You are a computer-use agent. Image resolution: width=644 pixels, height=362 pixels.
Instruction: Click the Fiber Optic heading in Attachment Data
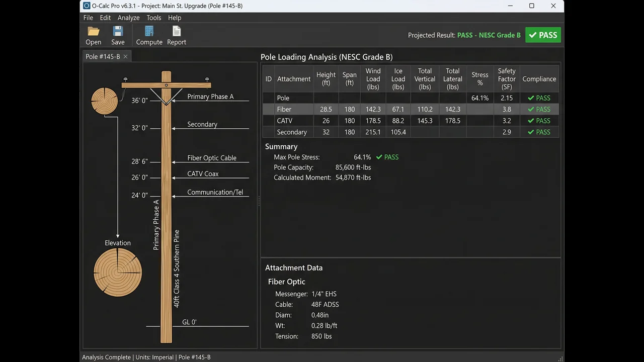[x=286, y=282]
